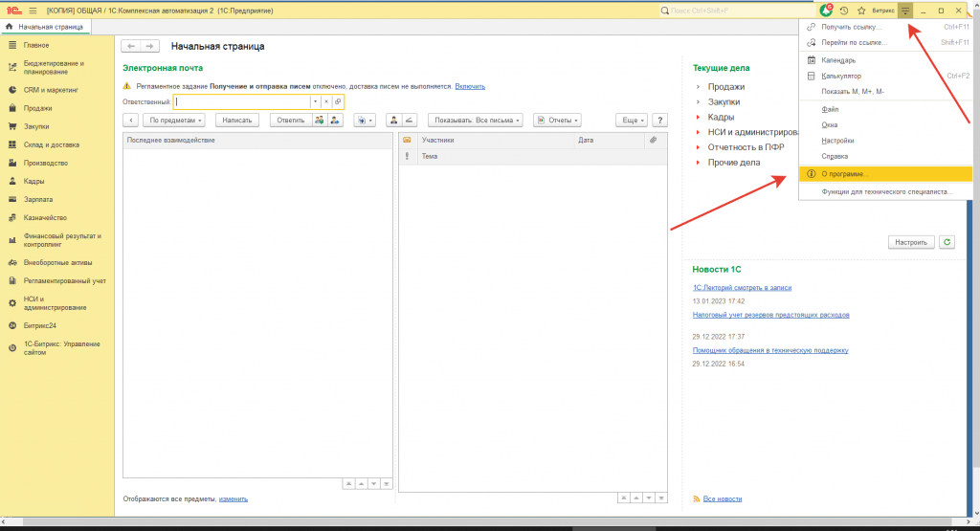This screenshot has height=531, width=980.
Task: Click the Написать button
Action: [x=238, y=121]
